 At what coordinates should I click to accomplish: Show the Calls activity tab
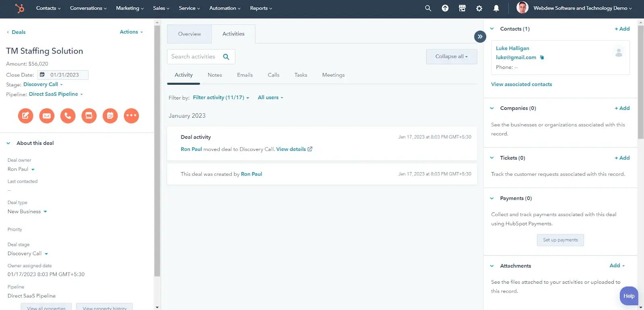click(273, 75)
